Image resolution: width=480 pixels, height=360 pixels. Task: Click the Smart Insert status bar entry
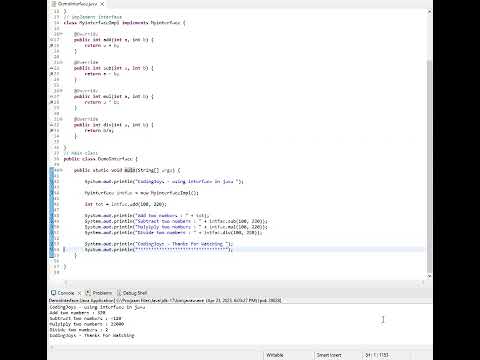(329, 355)
